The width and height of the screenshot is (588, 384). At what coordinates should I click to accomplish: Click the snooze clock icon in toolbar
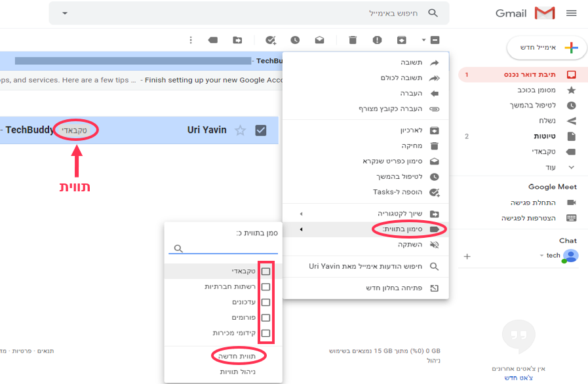[x=295, y=40]
